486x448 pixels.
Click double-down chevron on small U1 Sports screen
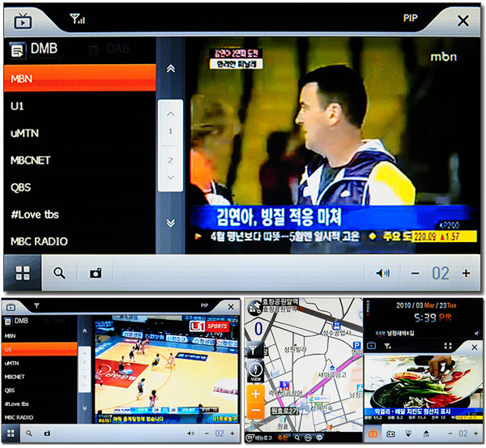84,408
